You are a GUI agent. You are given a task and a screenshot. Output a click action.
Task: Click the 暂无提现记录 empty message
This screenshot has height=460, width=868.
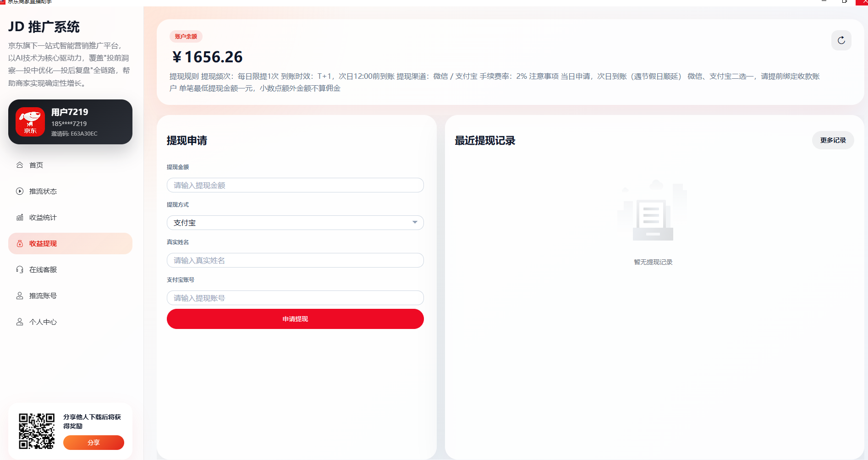(653, 262)
